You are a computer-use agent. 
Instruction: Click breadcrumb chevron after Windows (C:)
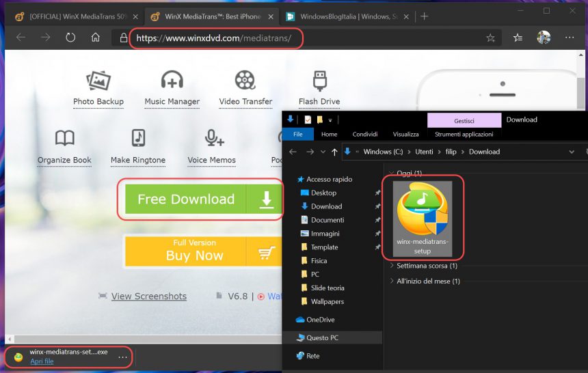click(409, 152)
